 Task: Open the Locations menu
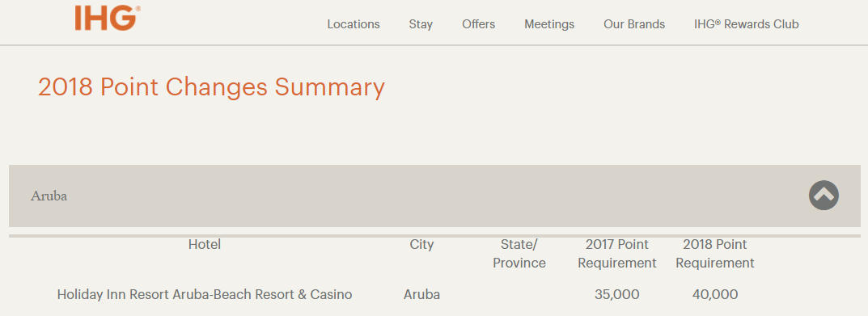coord(354,24)
